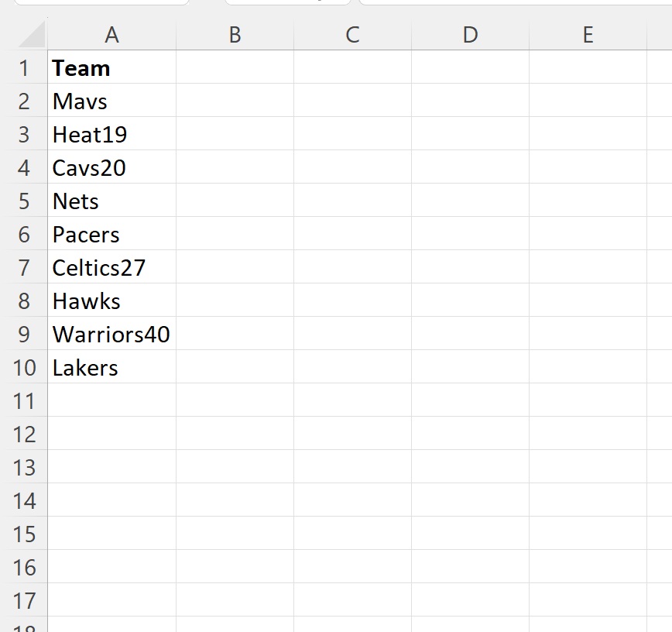Select column B header
The image size is (672, 632).
pyautogui.click(x=235, y=35)
